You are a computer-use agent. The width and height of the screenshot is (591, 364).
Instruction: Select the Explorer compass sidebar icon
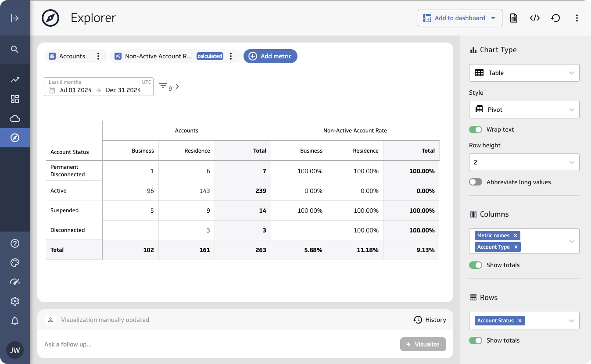(x=15, y=138)
